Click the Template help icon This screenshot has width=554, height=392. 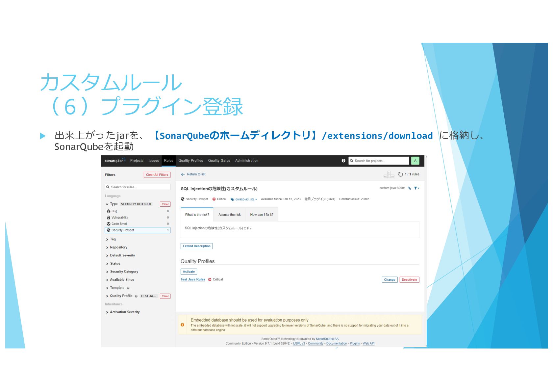tap(128, 288)
